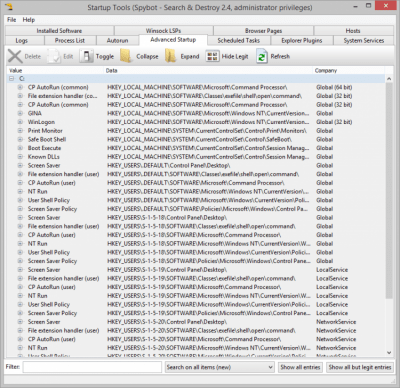Click the Collapse button label
The width and height of the screenshot is (400, 388).
[147, 57]
